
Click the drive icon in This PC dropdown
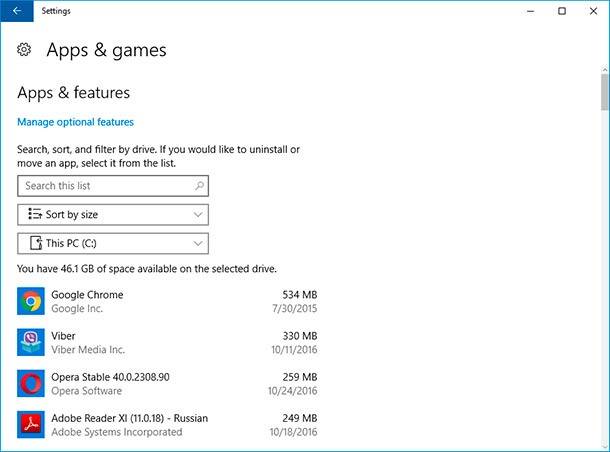(x=36, y=243)
